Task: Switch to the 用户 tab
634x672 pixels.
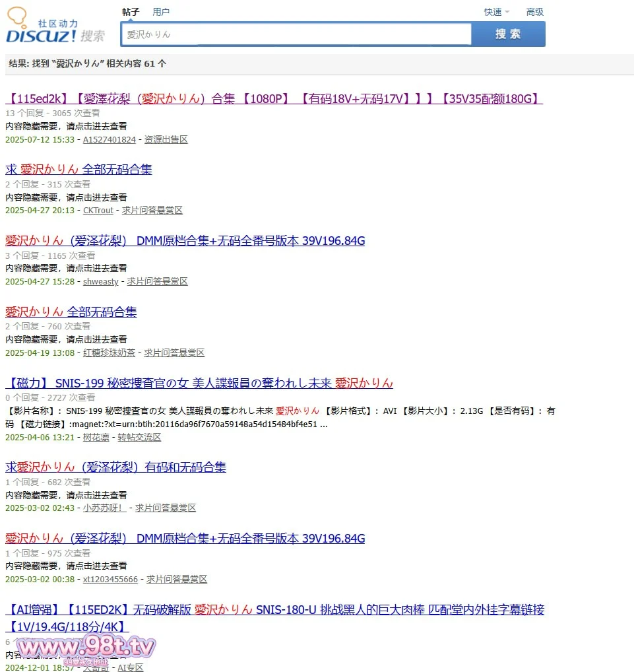Action: (161, 12)
